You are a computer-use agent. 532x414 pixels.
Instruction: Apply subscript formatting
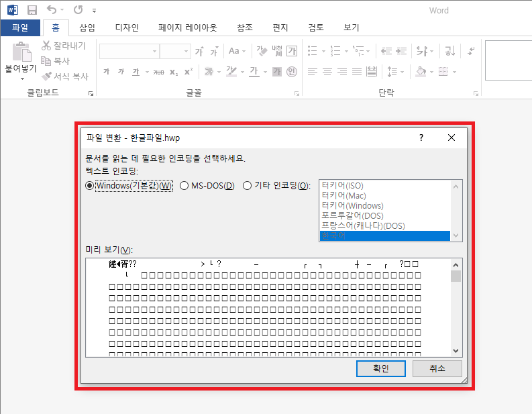click(x=174, y=72)
